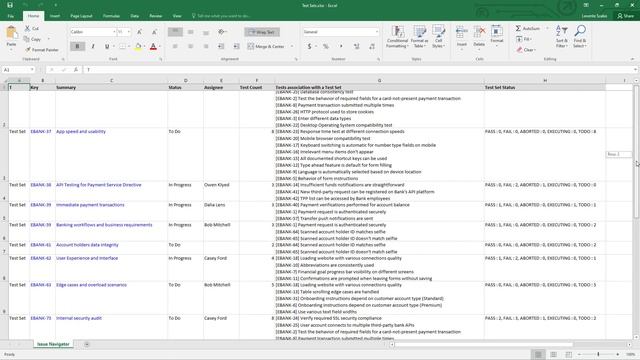This screenshot has height=360, width=640.
Task: Cut the selection with the scissors icon
Action: click(27, 29)
